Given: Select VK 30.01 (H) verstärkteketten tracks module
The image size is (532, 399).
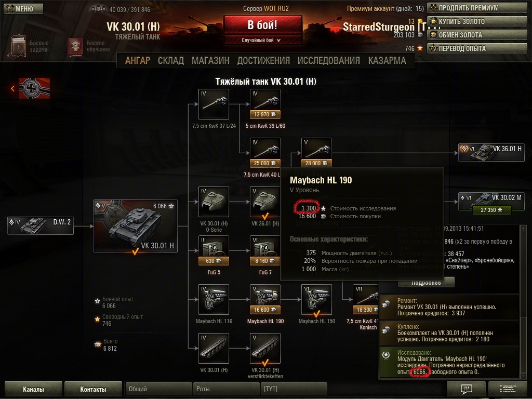Looking at the screenshot, I should point(265,349).
